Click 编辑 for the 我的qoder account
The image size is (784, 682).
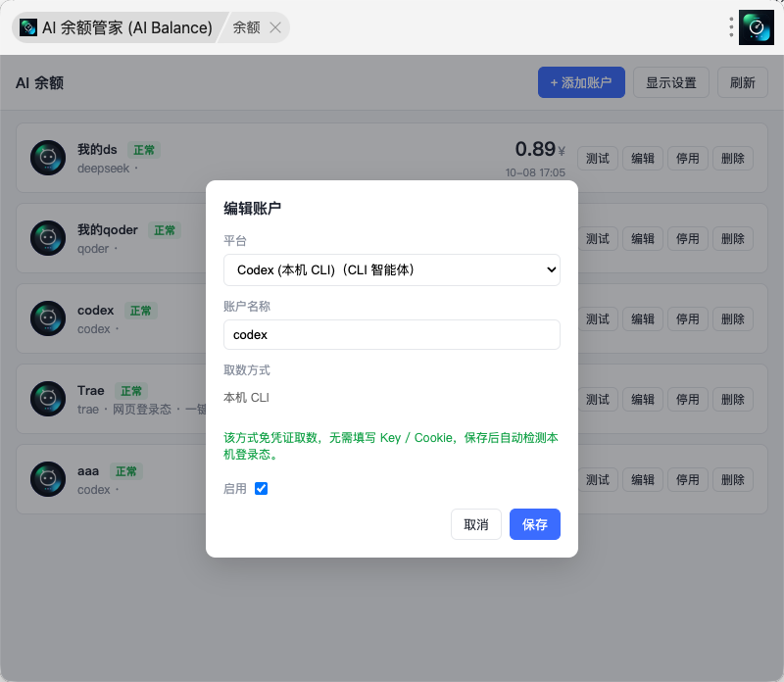click(643, 239)
